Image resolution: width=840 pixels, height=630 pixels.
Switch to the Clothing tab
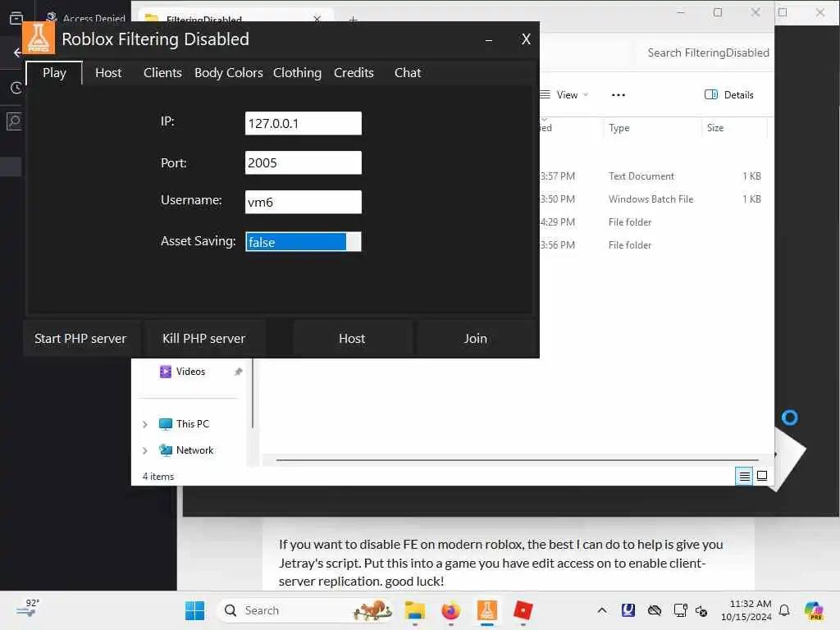[297, 73]
